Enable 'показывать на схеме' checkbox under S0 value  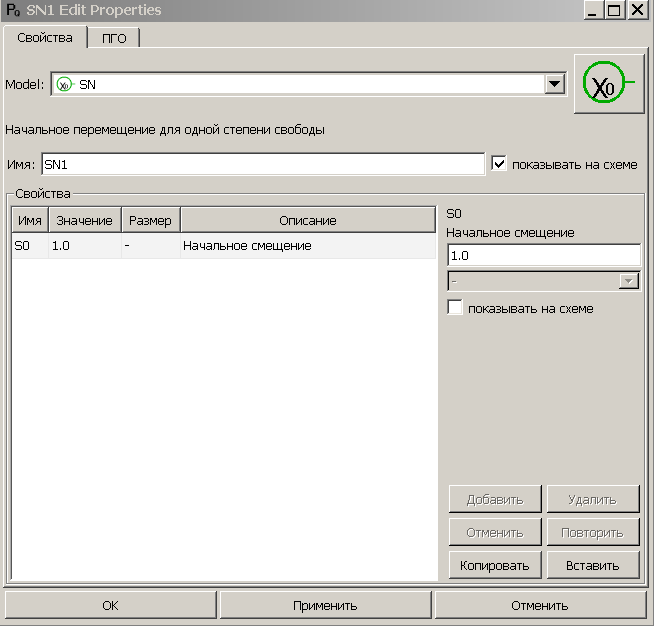[x=456, y=309]
